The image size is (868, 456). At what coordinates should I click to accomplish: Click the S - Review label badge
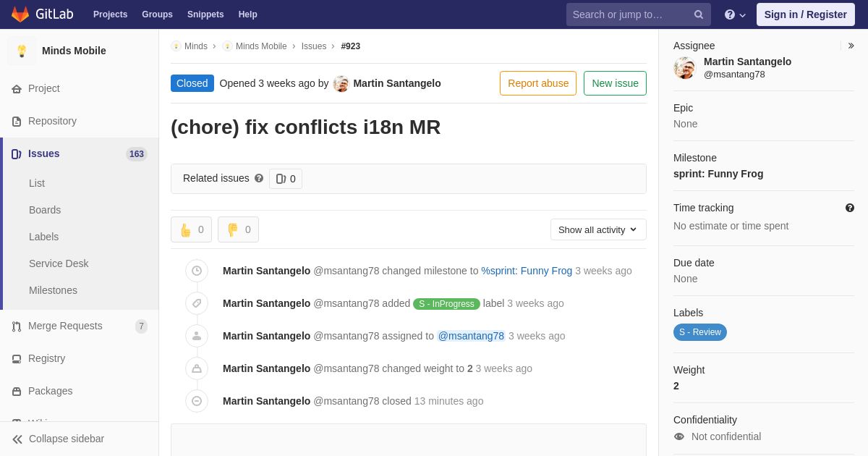pyautogui.click(x=700, y=332)
